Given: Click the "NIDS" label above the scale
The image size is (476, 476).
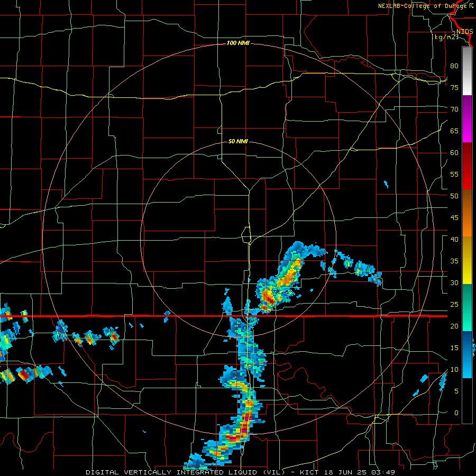Looking at the screenshot, I should pyautogui.click(x=464, y=32).
